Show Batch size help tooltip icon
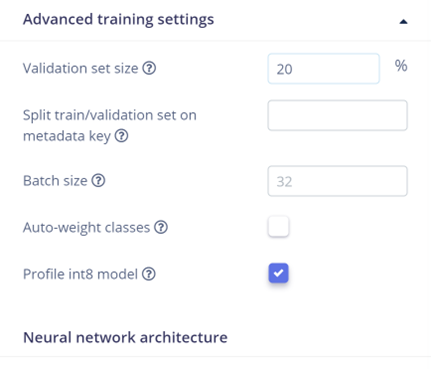This screenshot has height=369, width=431. pos(98,181)
